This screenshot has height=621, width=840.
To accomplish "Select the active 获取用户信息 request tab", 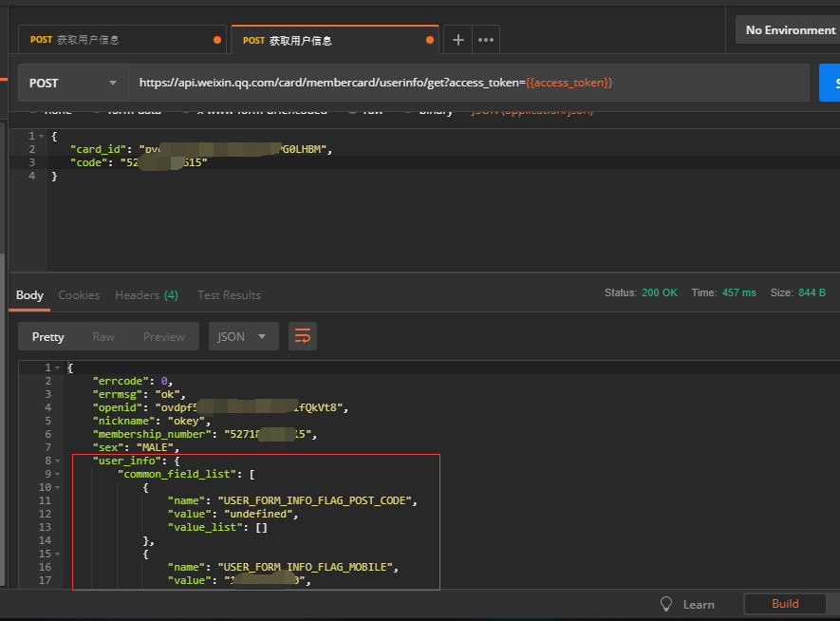I will (x=335, y=40).
